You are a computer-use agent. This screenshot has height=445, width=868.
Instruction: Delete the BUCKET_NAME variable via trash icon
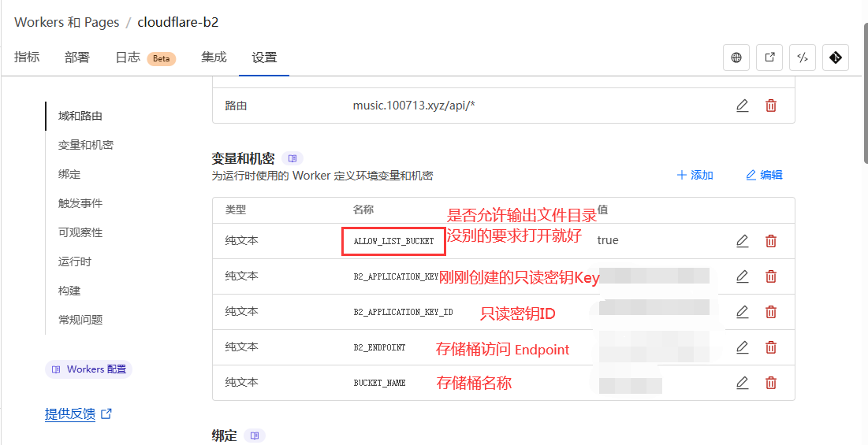point(771,383)
